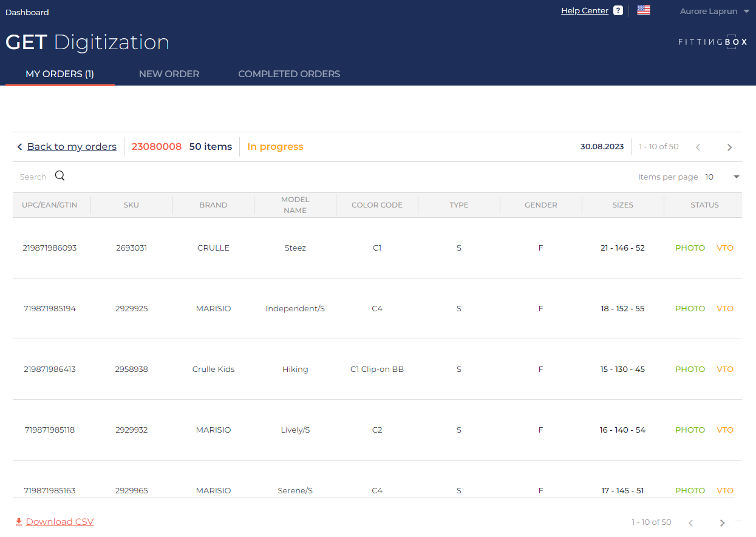This screenshot has height=537, width=756.
Task: Click the Help Center question mark icon
Action: point(618,10)
